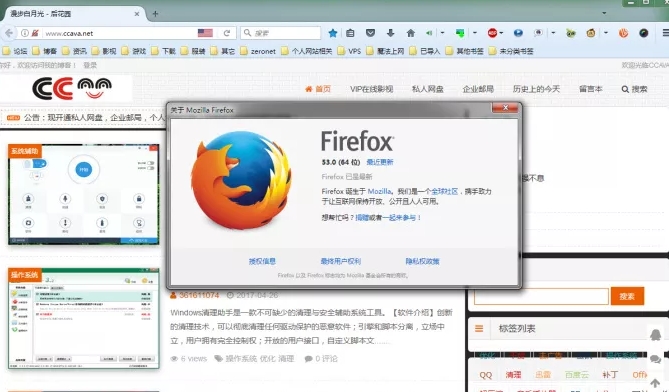
Task: Click the grey circular extension icon
Action: coord(538,33)
